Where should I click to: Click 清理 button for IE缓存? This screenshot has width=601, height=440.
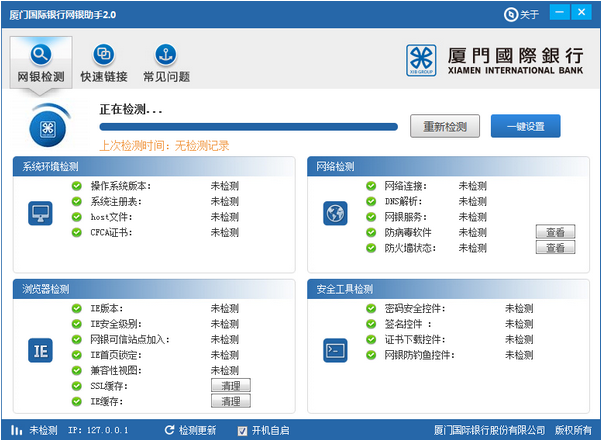click(231, 401)
